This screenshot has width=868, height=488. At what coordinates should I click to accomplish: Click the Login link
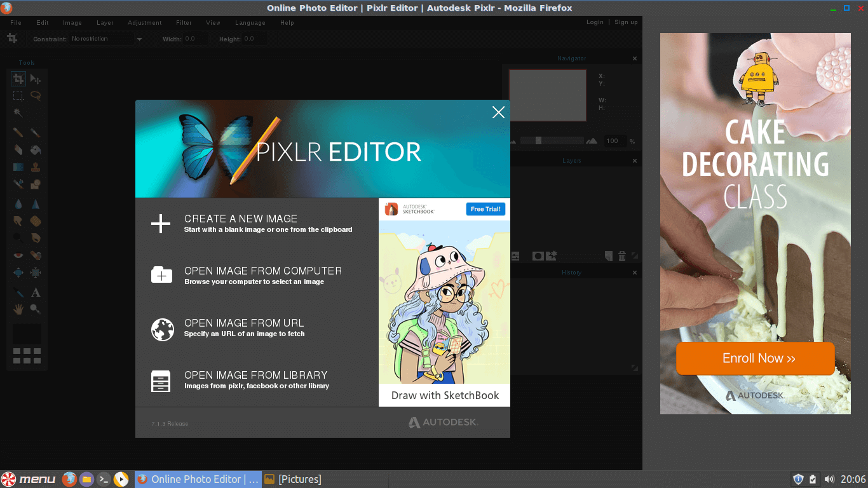click(595, 22)
